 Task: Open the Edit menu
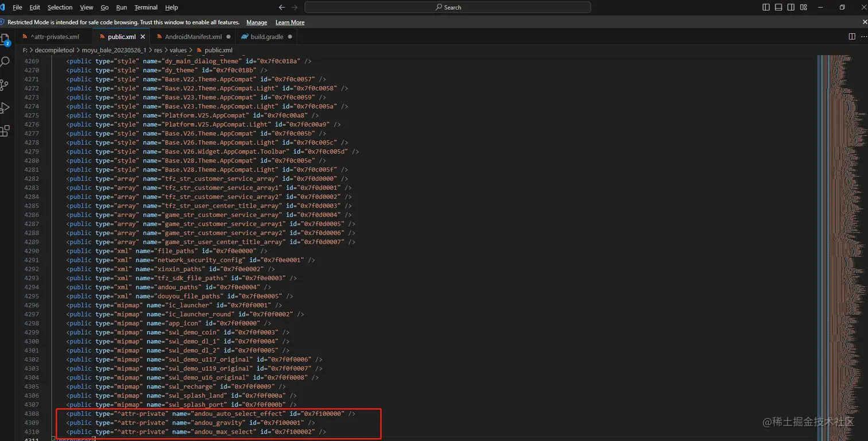pos(35,7)
